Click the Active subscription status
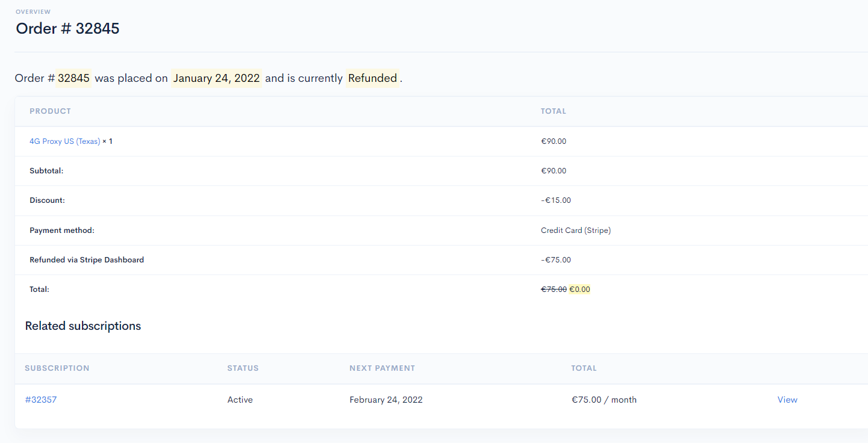 (240, 400)
